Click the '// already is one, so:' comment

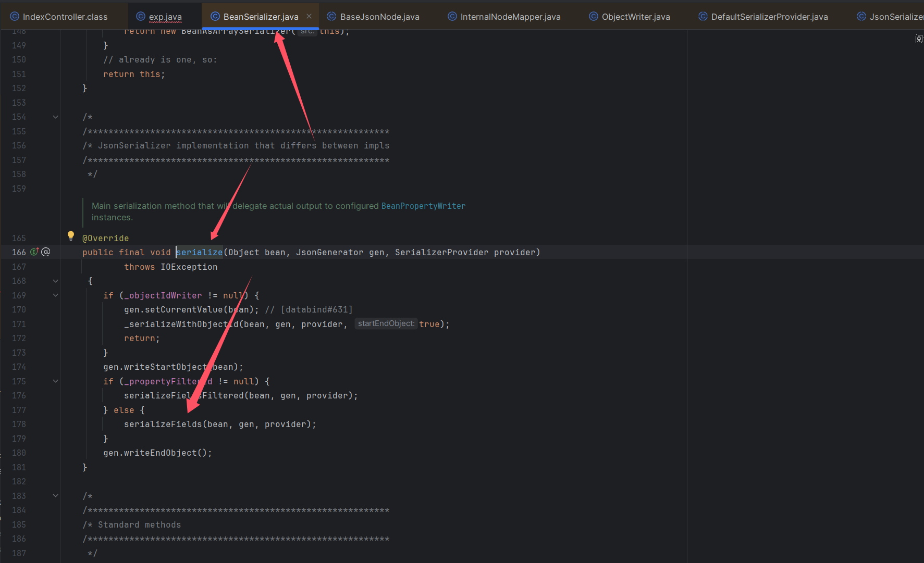160,60
